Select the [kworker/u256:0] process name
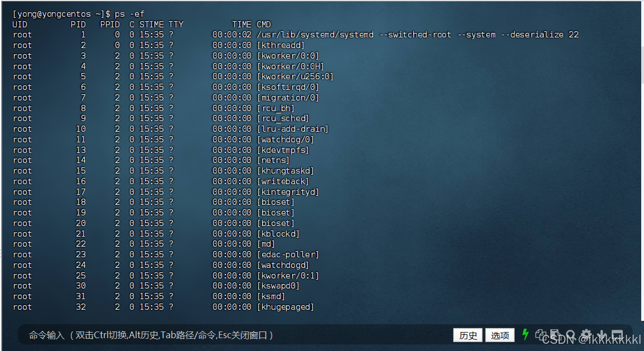Screen dimensions: 644x351 click(x=296, y=76)
